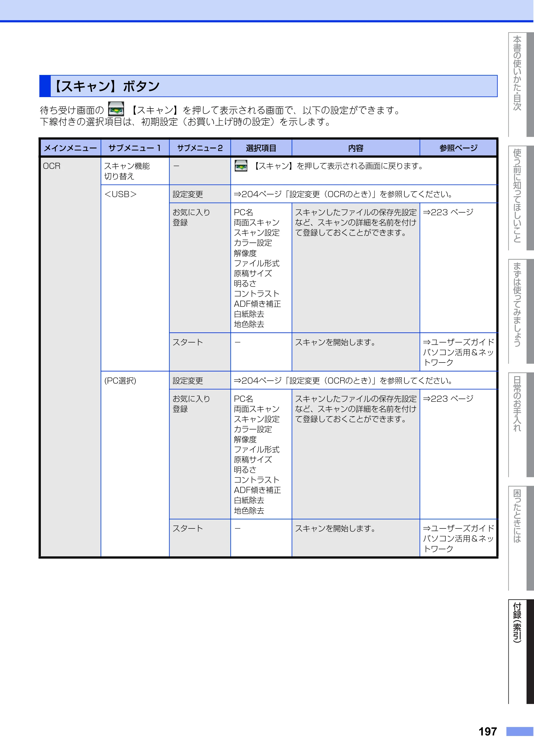Click 地色除去 in the (PC選択) item list
This screenshot has height=756, width=534.
pos(249,510)
